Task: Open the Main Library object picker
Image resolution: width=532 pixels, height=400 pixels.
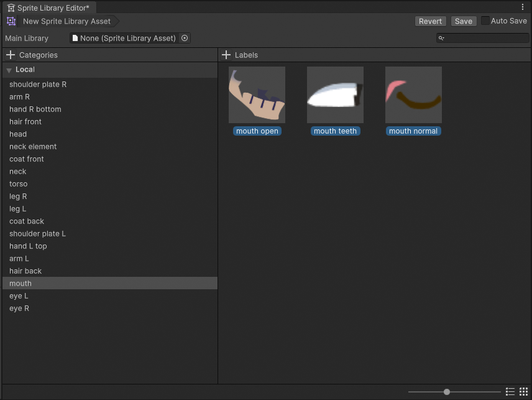Action: (x=185, y=38)
